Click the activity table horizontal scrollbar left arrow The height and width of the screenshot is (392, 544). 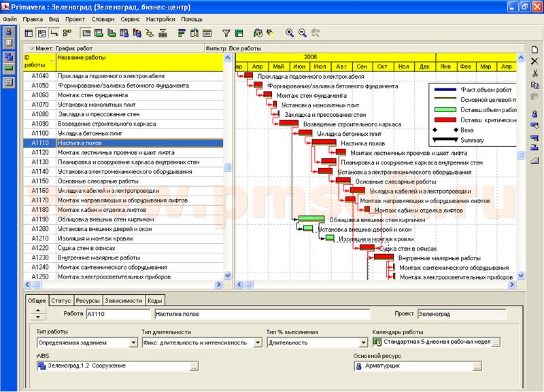click(x=27, y=285)
